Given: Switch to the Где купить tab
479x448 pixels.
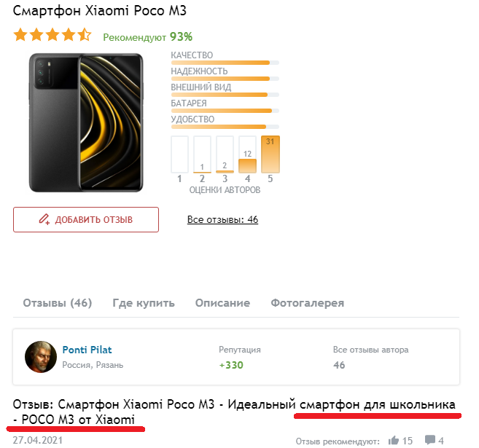Looking at the screenshot, I should click(x=144, y=303).
